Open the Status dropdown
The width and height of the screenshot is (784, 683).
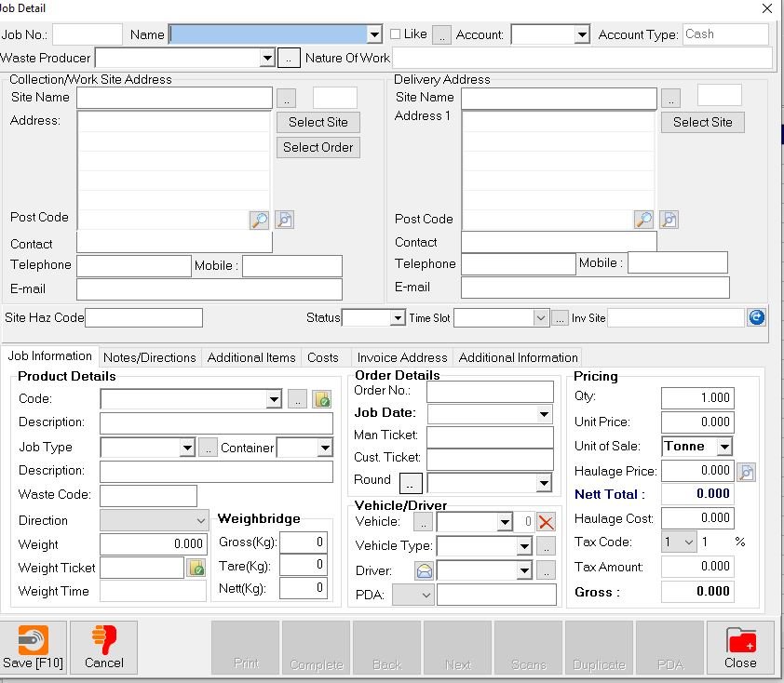pyautogui.click(x=398, y=317)
